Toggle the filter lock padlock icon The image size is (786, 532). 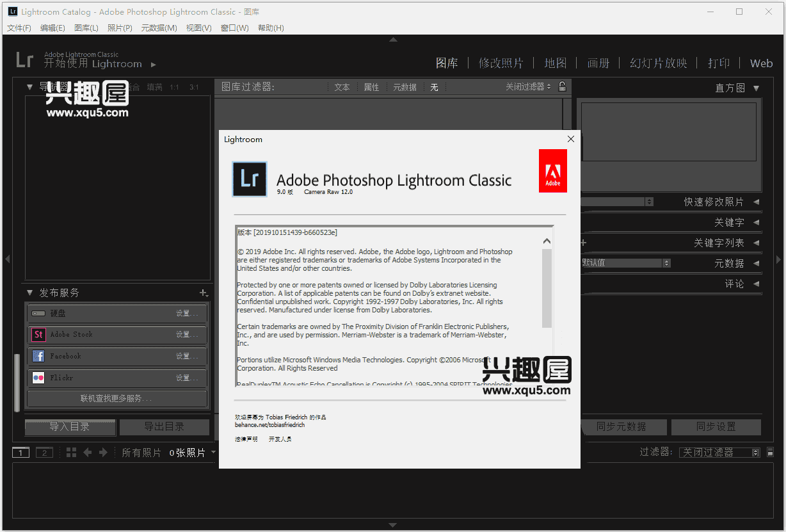562,86
